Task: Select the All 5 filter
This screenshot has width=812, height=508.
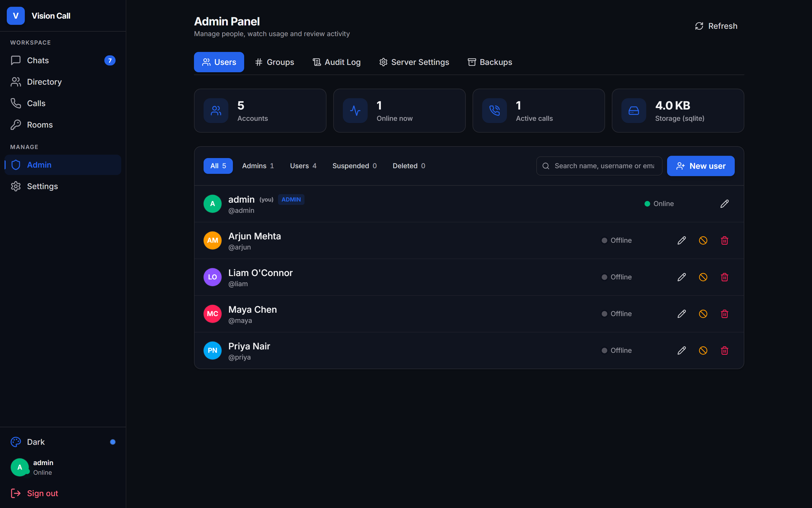Action: click(218, 166)
